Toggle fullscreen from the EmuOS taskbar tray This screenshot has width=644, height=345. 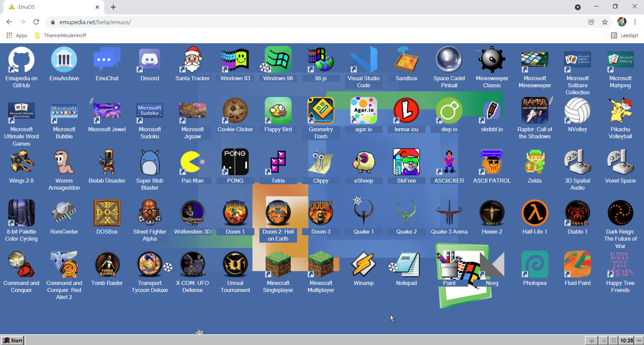click(613, 341)
